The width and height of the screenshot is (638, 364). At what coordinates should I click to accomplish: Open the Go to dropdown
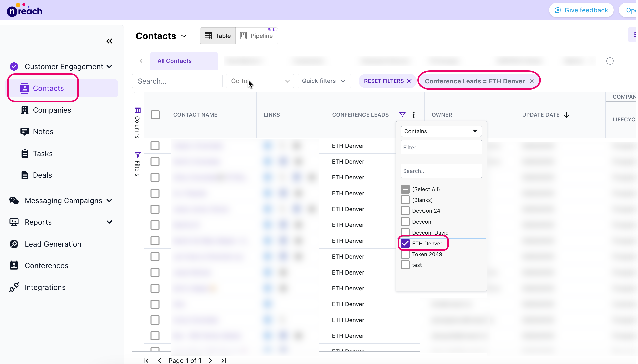click(x=260, y=81)
